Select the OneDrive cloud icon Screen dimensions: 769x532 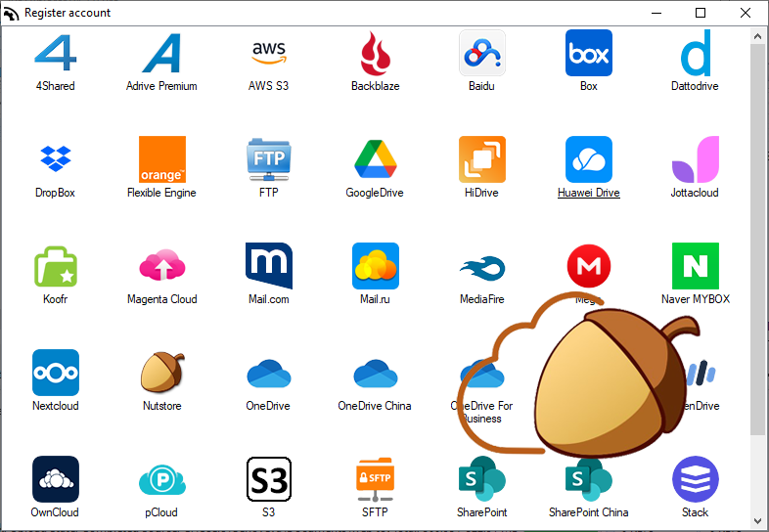point(269,374)
